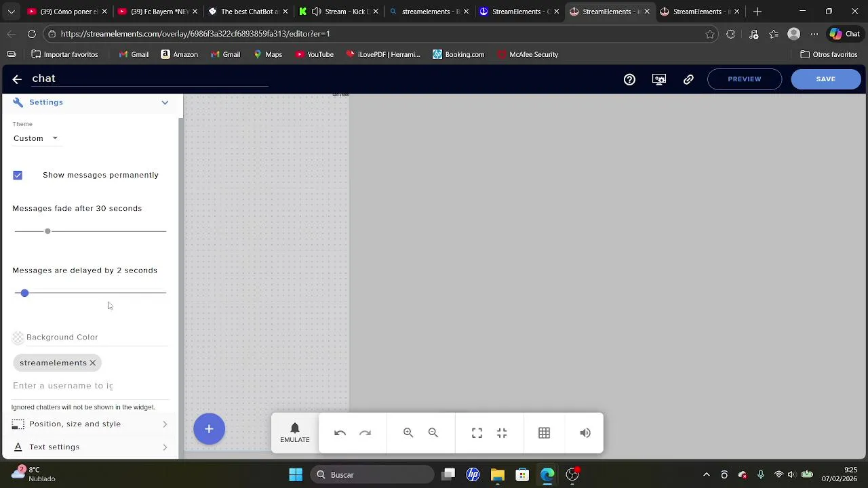Zoom in on the canvas
Screen dimensions: 868x488
tap(408, 433)
